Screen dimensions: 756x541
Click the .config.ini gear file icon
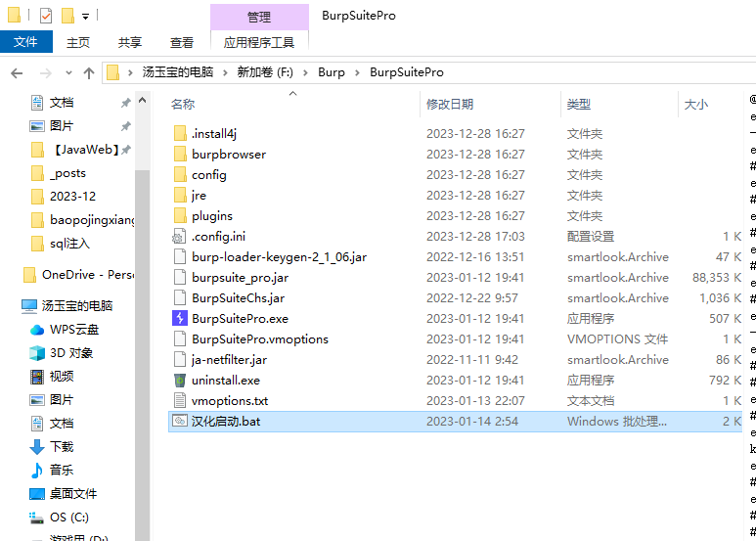tap(179, 237)
